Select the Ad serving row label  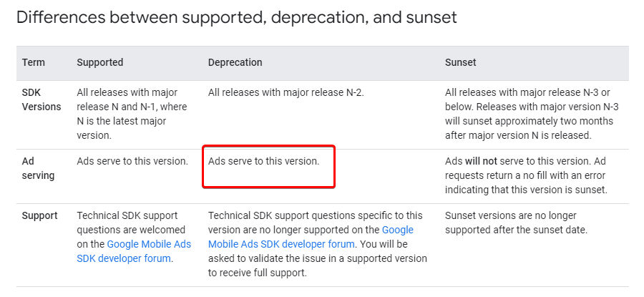(x=38, y=168)
